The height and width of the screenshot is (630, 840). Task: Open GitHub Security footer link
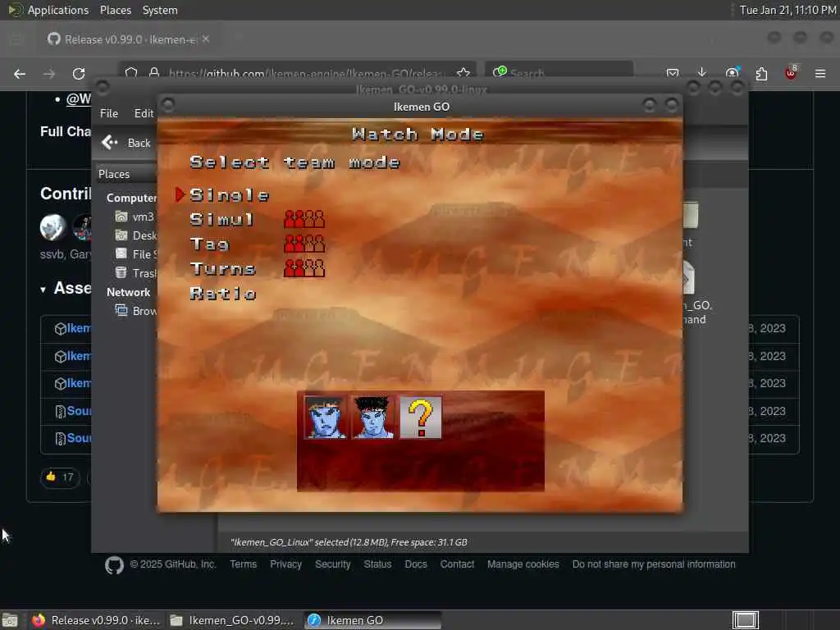tap(333, 564)
